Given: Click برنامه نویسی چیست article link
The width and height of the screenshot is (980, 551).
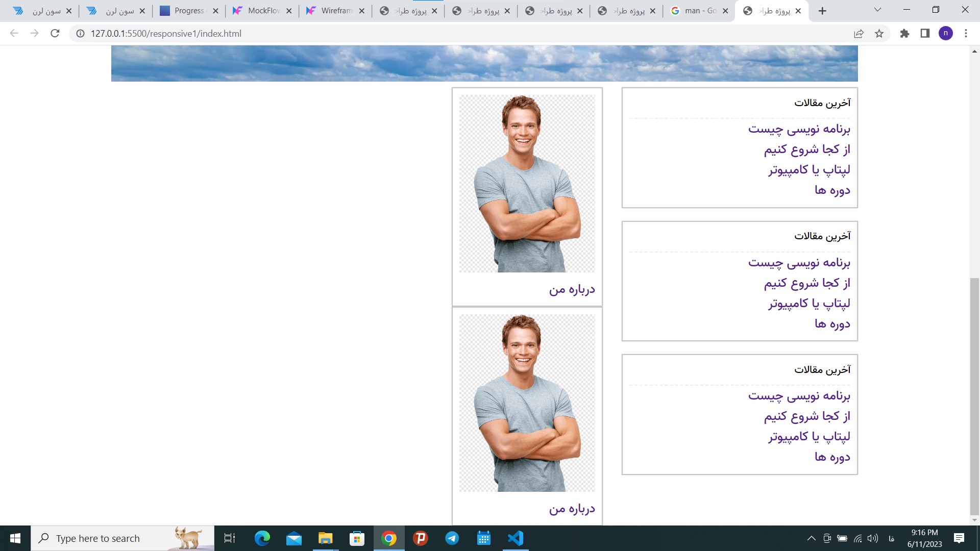Looking at the screenshot, I should 798,129.
